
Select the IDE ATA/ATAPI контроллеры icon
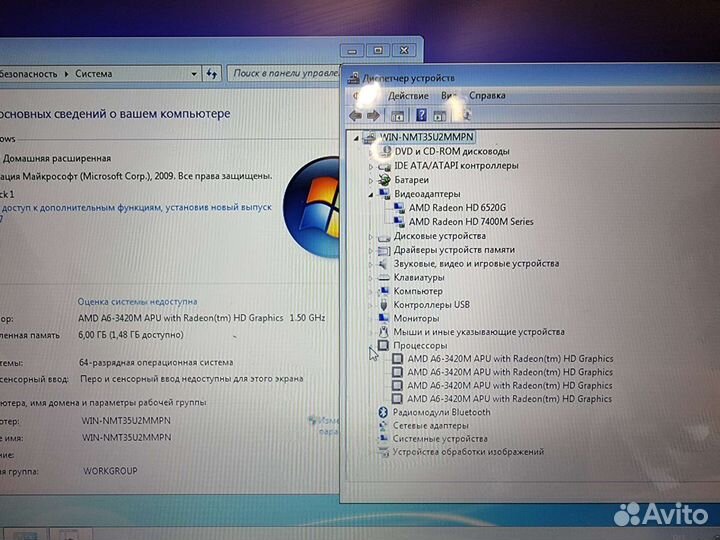point(384,166)
